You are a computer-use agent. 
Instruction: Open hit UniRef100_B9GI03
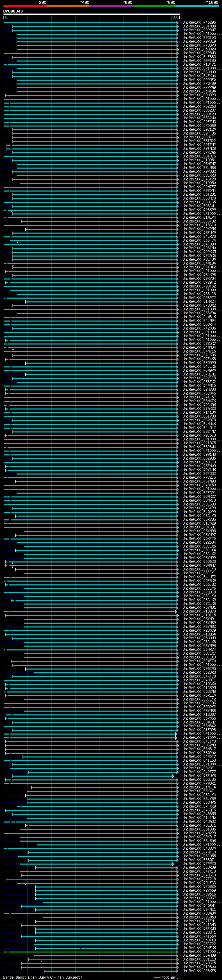[199, 38]
